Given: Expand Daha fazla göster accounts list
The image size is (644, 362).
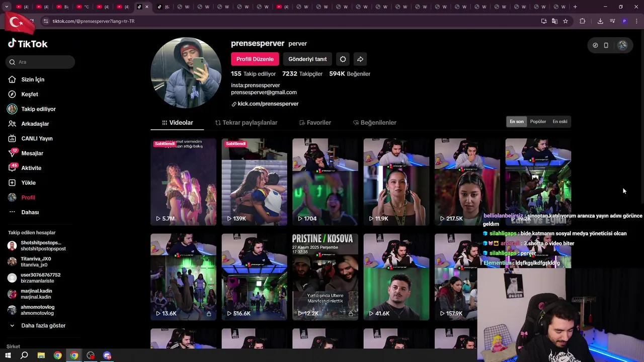Looking at the screenshot, I should pos(43,326).
